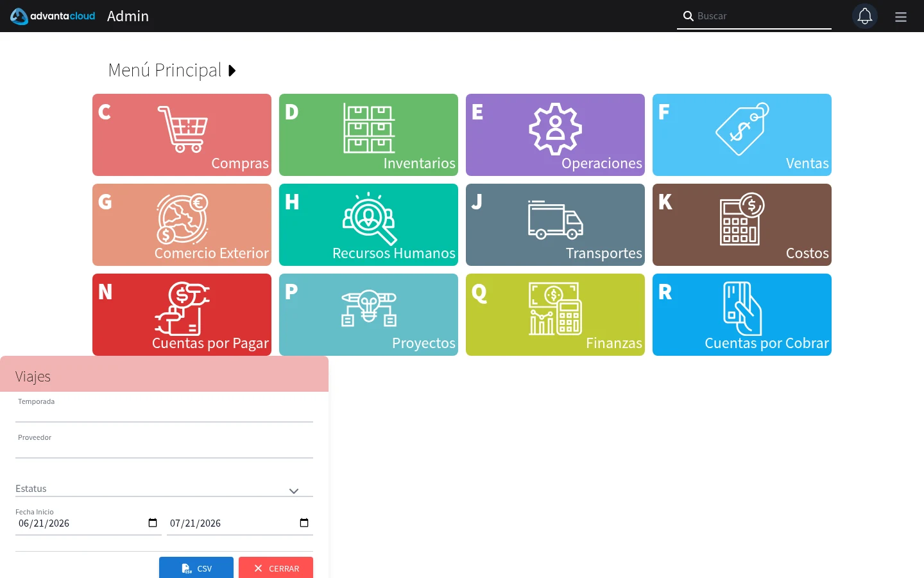Click the Admin header title
Screen dimensions: 924x578
pyautogui.click(x=128, y=16)
